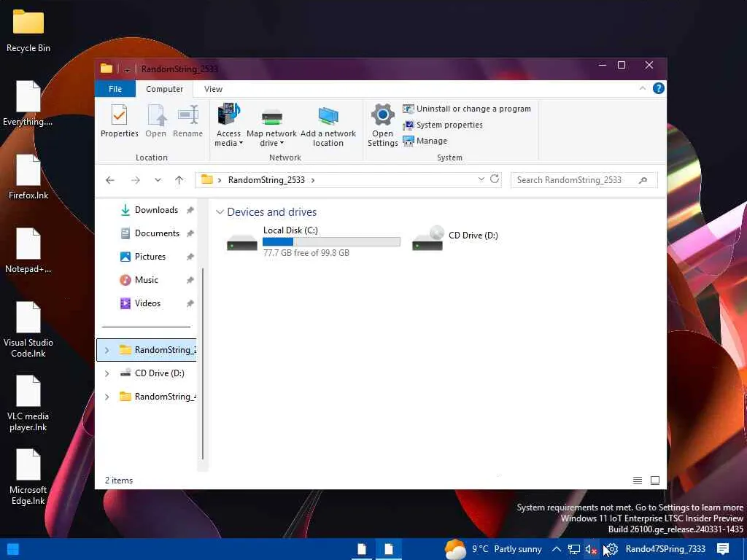The height and width of the screenshot is (560, 747).
Task: Open the notification center icon
Action: [723, 549]
